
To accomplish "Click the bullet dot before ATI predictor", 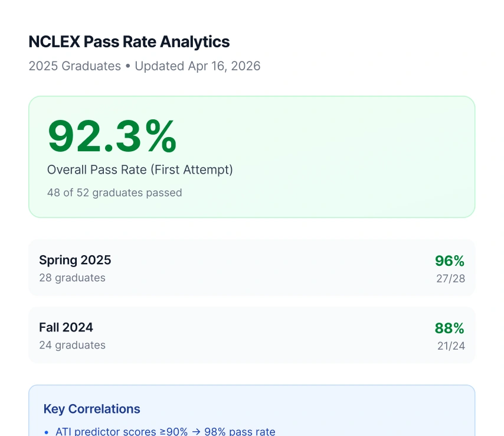I will click(x=47, y=432).
